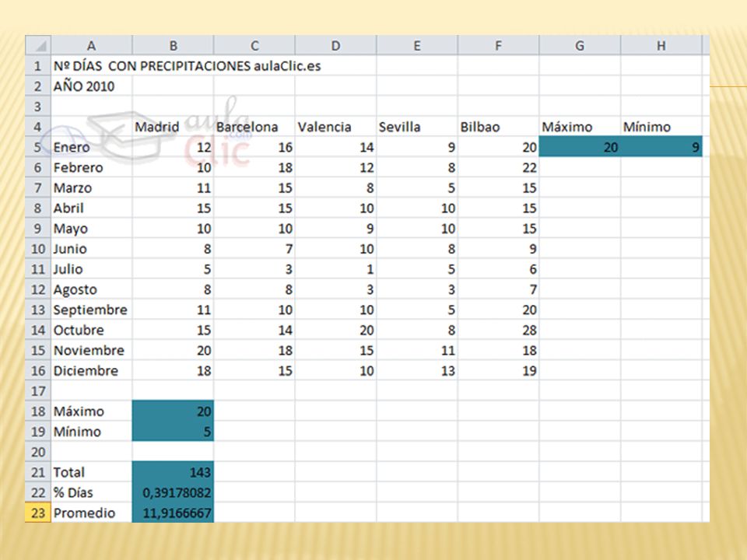Viewport: 747px width, 560px height.
Task: Select row 1 header
Action: pos(38,65)
